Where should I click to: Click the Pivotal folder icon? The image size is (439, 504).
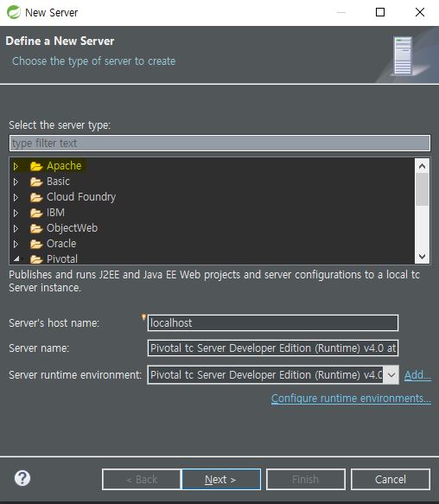tap(36, 259)
